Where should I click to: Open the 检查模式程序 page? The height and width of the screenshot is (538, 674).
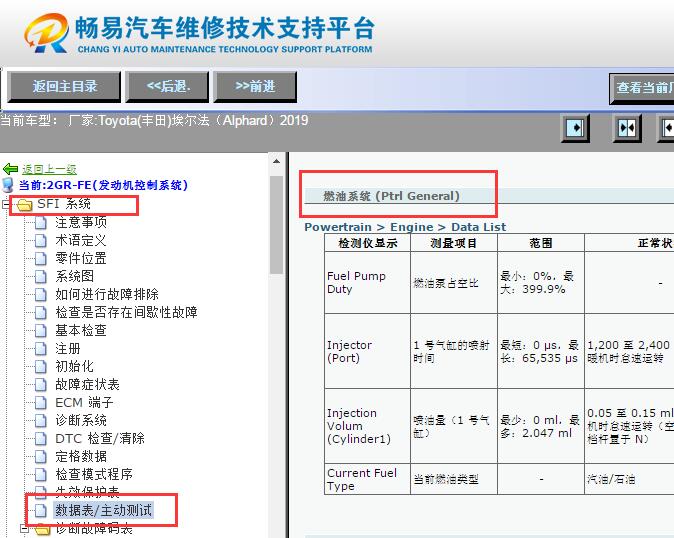(x=94, y=475)
